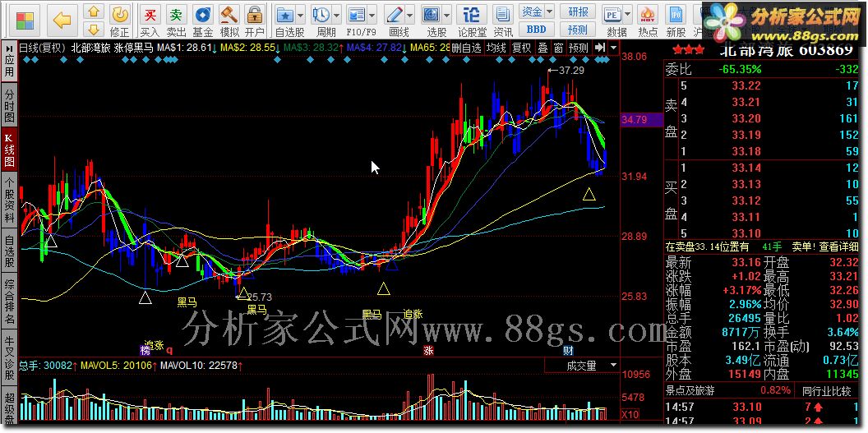This screenshot has width=868, height=433.
Task: Switch to the 应用 sidebar tab
Action: (9, 62)
